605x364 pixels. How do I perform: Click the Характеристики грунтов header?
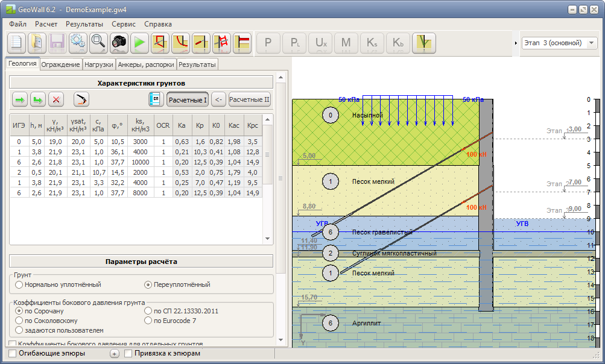(141, 83)
